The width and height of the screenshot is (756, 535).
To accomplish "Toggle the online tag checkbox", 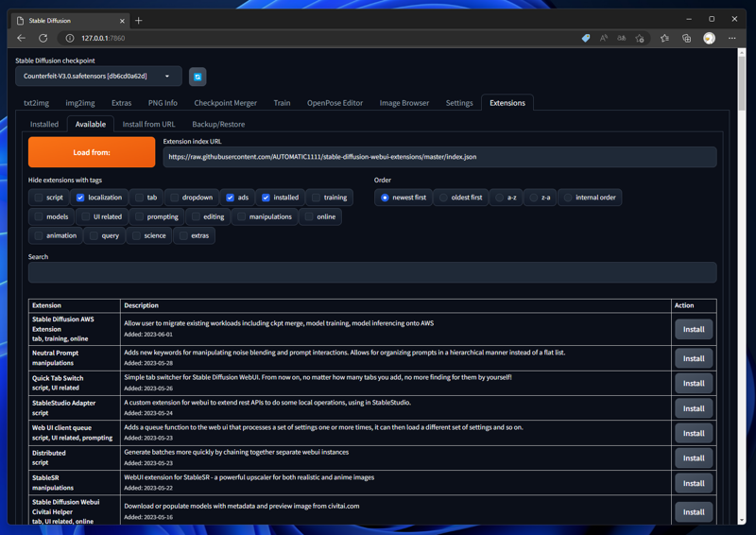I will pyautogui.click(x=309, y=216).
